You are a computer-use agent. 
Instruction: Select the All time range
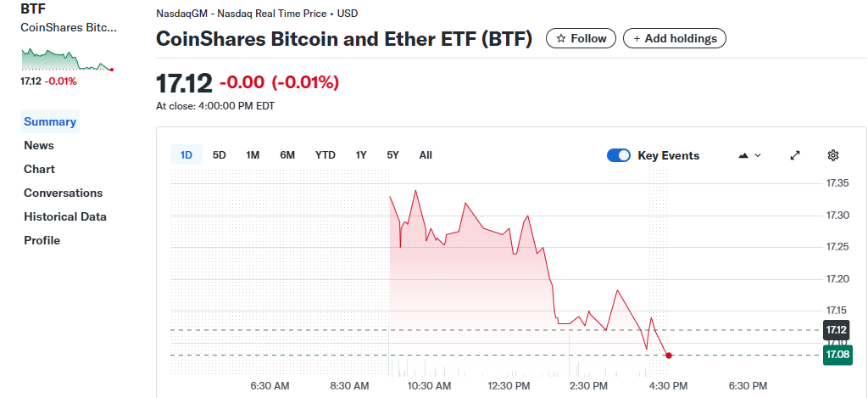[426, 154]
